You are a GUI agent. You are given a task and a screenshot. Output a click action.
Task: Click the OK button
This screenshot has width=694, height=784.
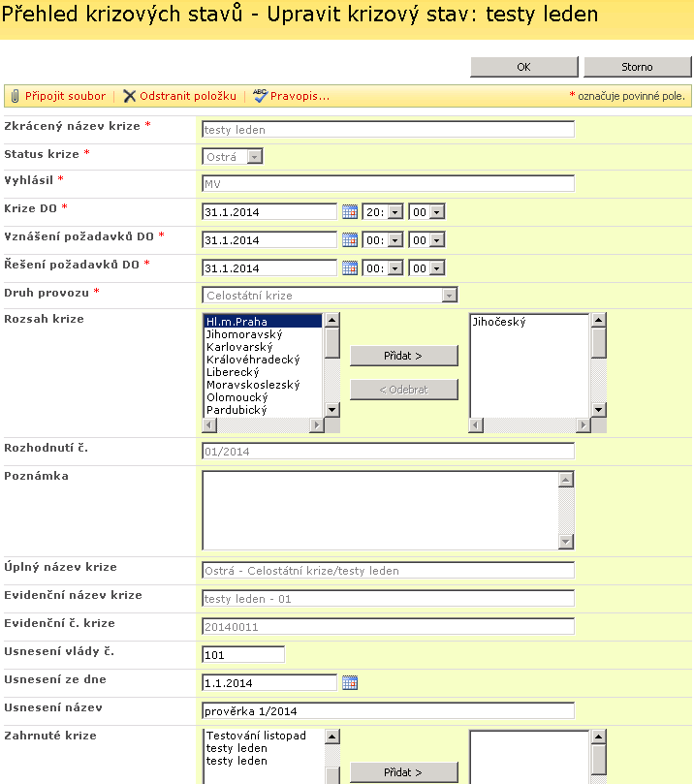tap(524, 67)
